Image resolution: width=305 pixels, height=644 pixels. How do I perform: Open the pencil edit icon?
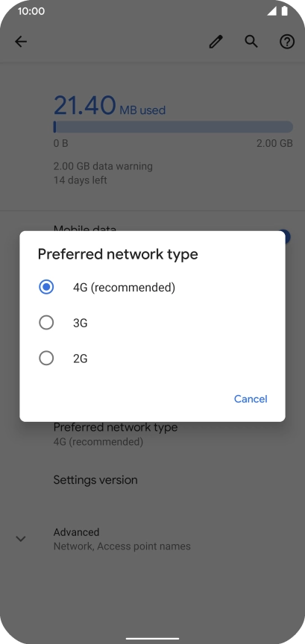tap(216, 42)
